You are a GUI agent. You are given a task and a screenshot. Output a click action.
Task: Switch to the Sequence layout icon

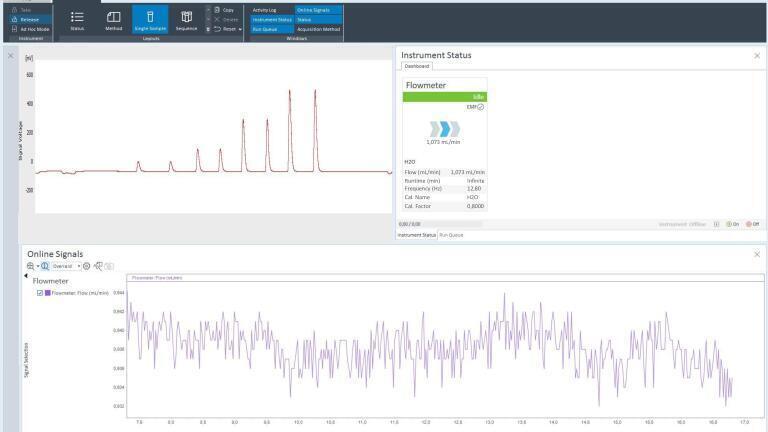pyautogui.click(x=187, y=21)
